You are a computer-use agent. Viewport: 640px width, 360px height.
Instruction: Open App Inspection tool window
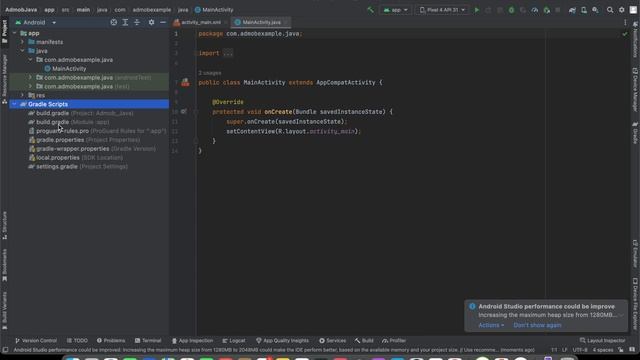(192, 340)
